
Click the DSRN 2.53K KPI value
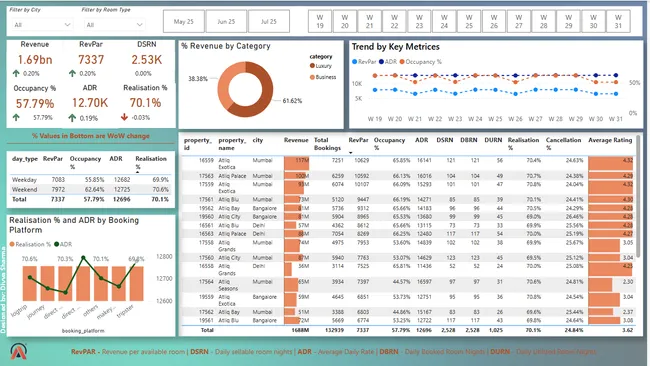(147, 60)
